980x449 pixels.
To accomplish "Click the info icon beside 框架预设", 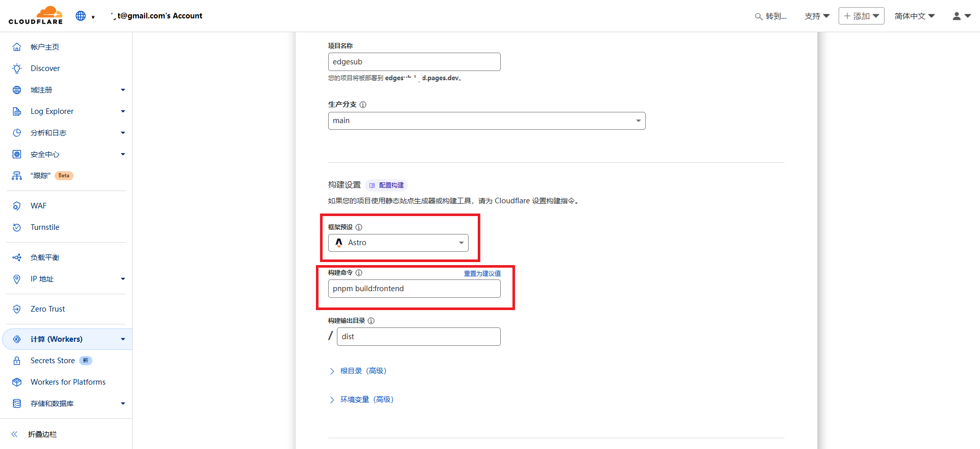I will point(359,227).
